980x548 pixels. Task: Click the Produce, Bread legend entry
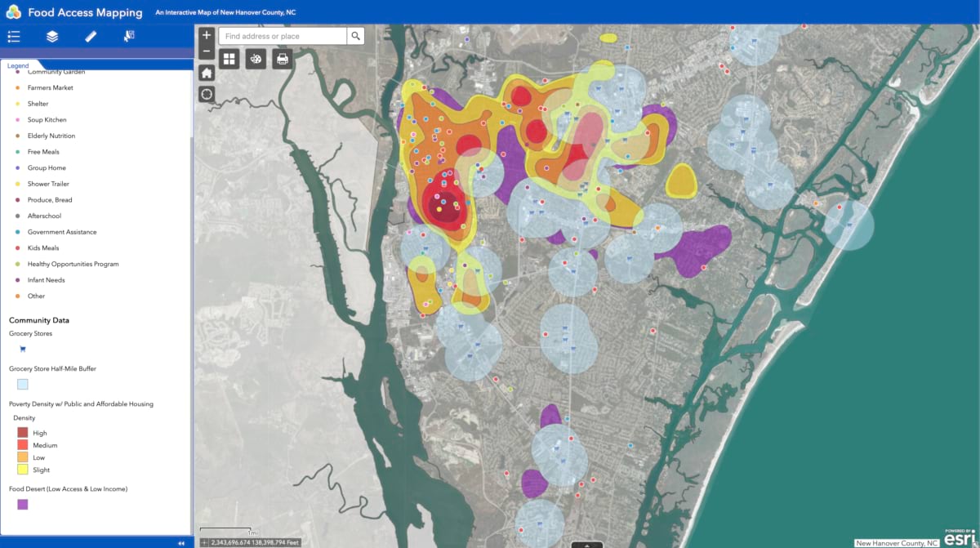coord(50,200)
